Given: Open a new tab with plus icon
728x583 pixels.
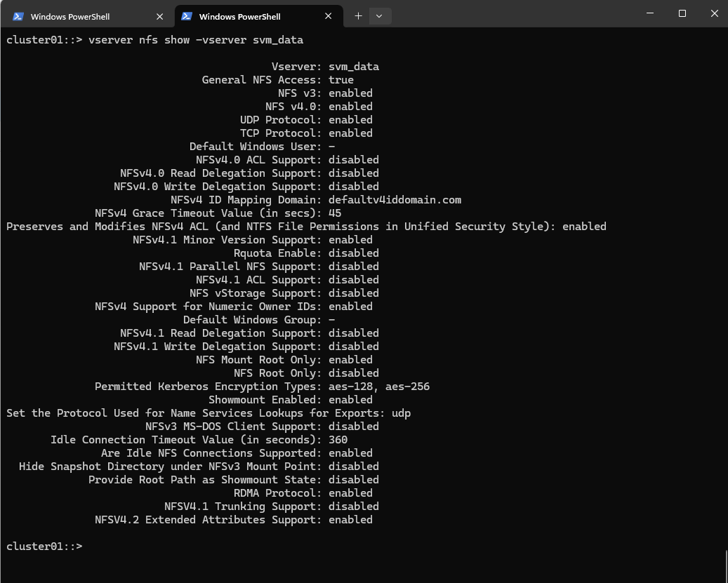Looking at the screenshot, I should tap(358, 16).
